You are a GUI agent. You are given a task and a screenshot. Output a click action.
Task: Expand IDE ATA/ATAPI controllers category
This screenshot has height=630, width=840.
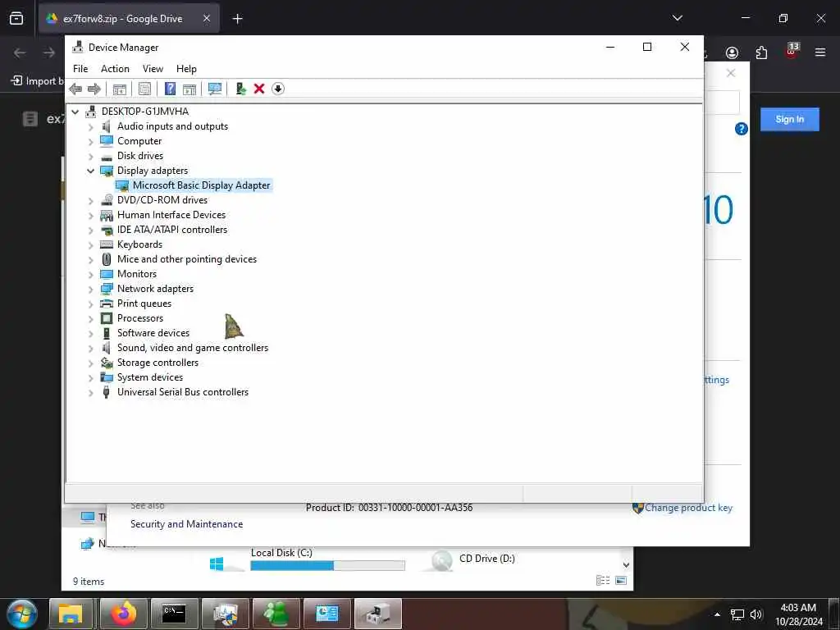(x=90, y=231)
